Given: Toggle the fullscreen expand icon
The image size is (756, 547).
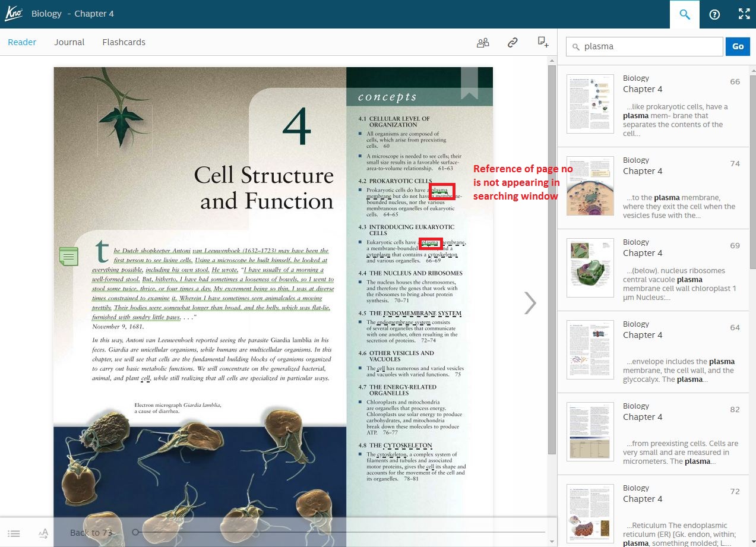Looking at the screenshot, I should [744, 14].
